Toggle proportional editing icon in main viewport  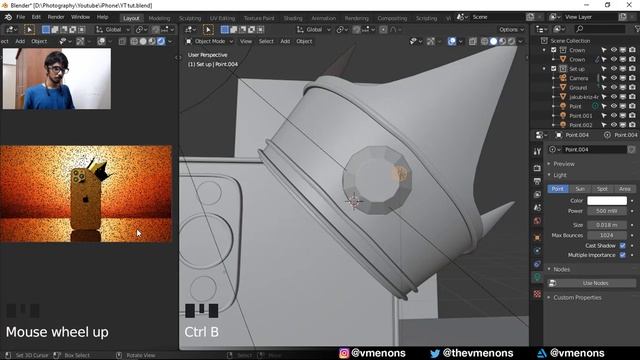click(383, 29)
